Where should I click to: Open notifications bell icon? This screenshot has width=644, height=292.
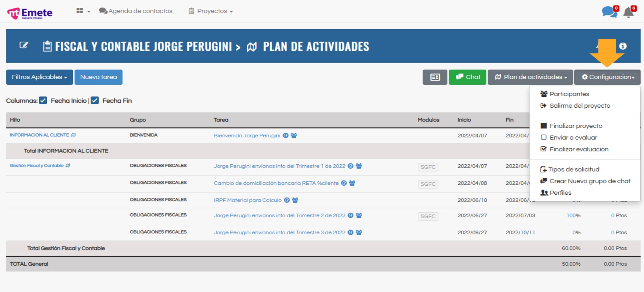coord(628,13)
